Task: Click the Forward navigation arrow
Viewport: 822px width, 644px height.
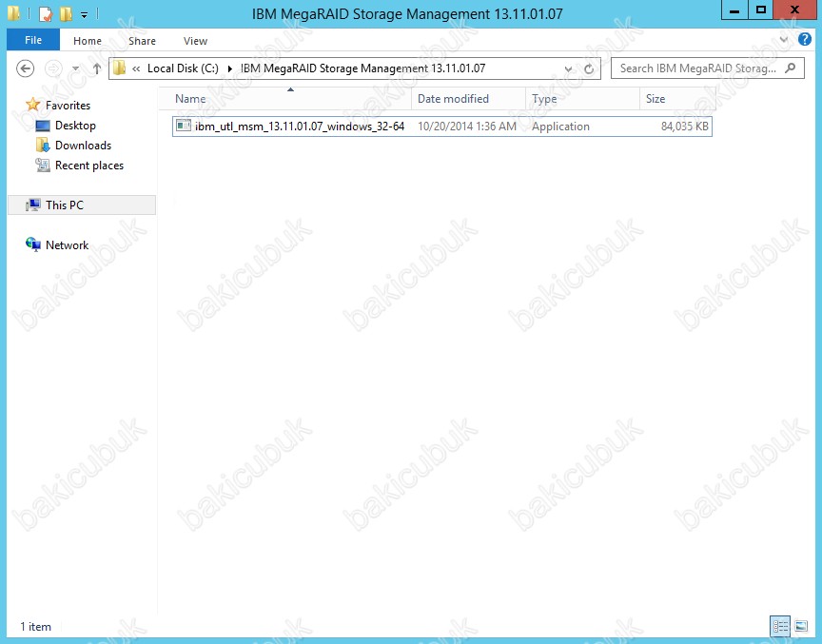Action: click(53, 68)
